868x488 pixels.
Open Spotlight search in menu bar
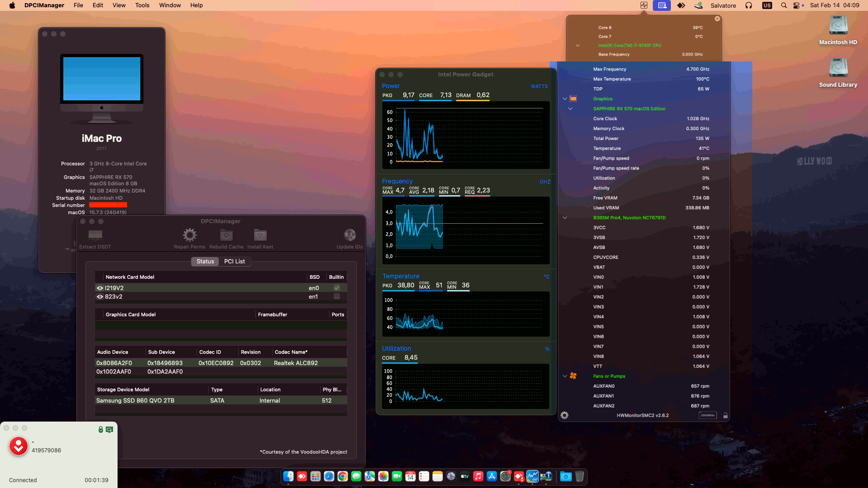783,5
